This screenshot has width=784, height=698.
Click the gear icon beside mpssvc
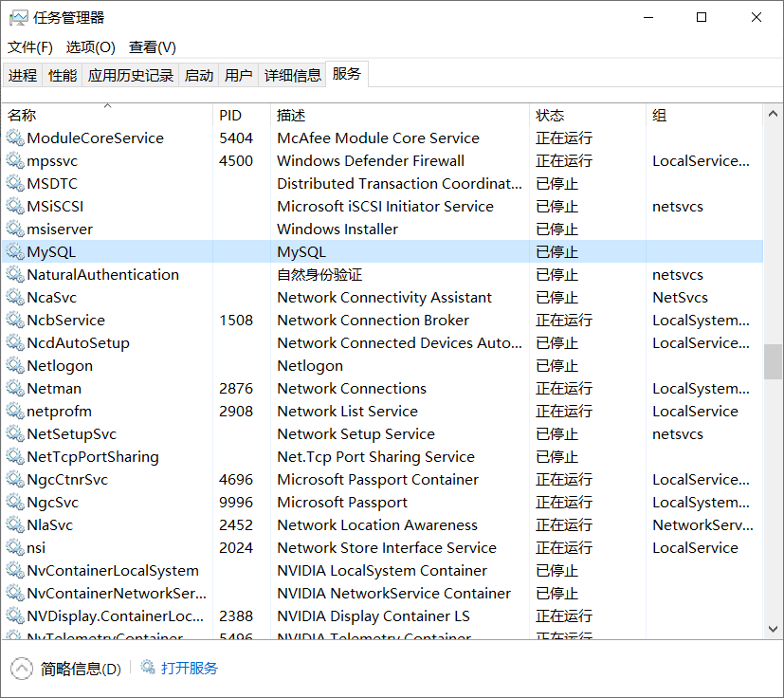point(15,160)
